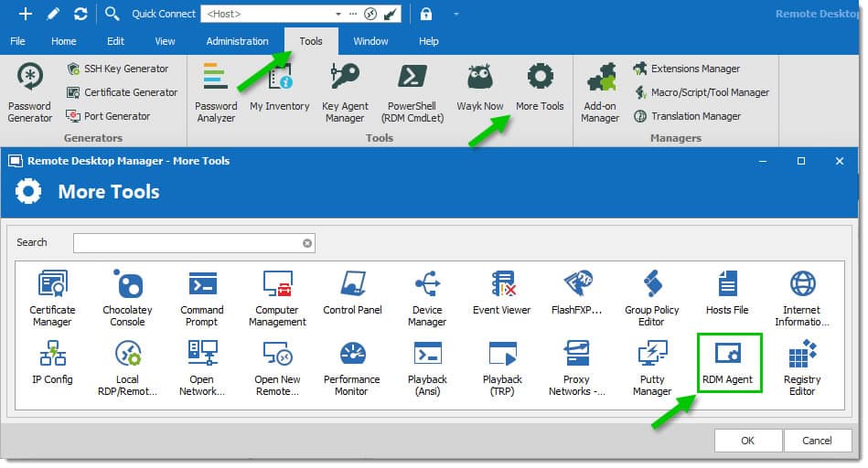The width and height of the screenshot is (868, 468).
Task: Click the Cancel button
Action: (817, 441)
